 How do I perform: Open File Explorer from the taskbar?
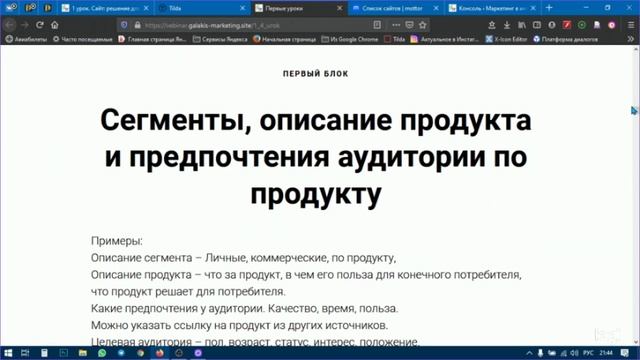(82, 353)
